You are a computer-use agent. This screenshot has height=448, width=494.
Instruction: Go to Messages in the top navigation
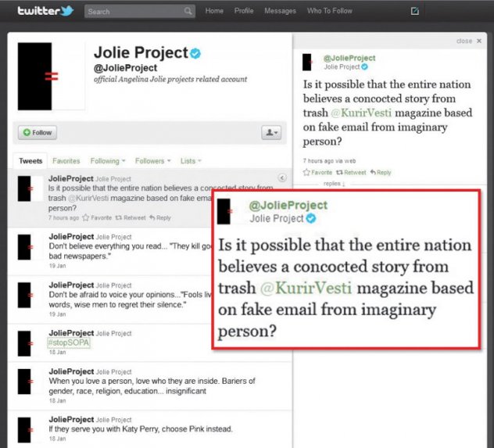tap(280, 11)
